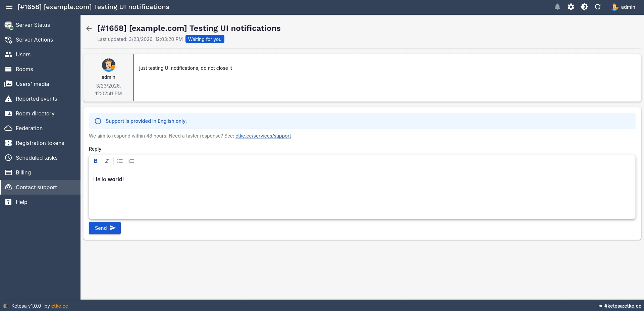644x311 pixels.
Task: Navigate to Registration tokens
Action: (x=40, y=143)
